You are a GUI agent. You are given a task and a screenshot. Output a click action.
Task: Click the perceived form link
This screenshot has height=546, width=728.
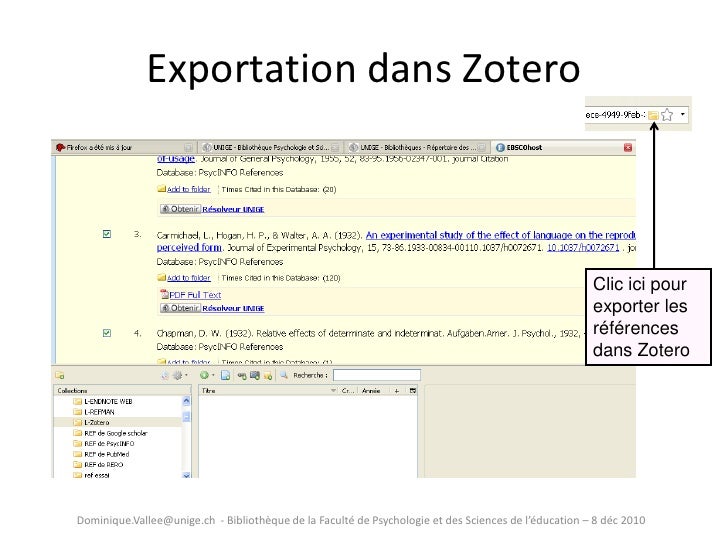coord(189,247)
